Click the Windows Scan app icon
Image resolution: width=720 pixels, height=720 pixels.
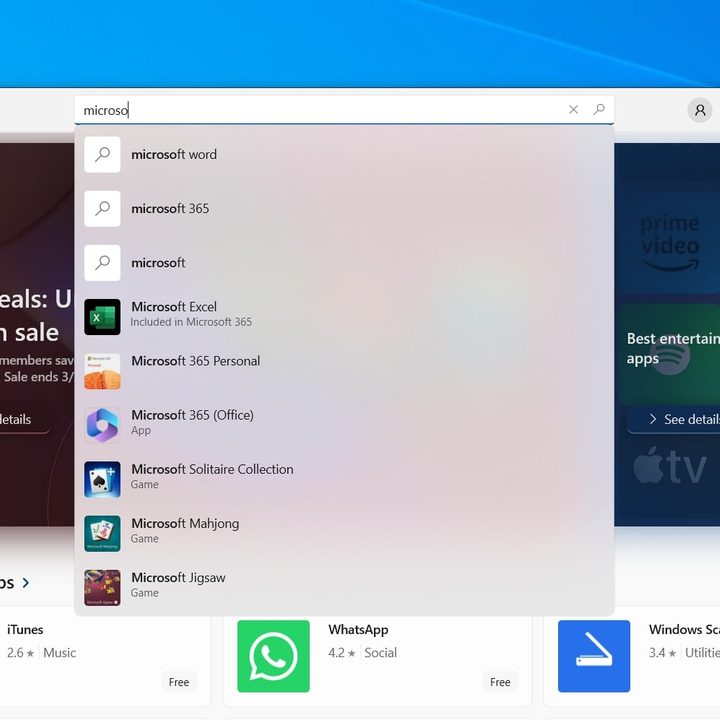[x=594, y=656]
